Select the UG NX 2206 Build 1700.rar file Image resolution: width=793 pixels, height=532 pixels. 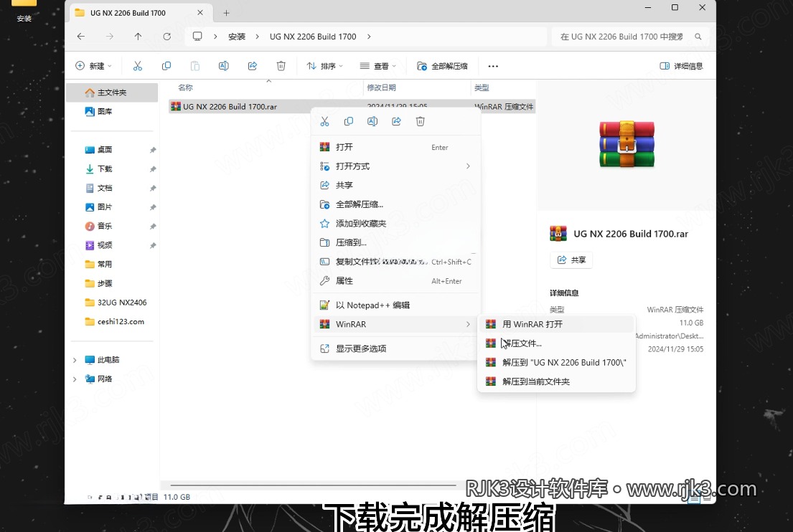pyautogui.click(x=352, y=107)
